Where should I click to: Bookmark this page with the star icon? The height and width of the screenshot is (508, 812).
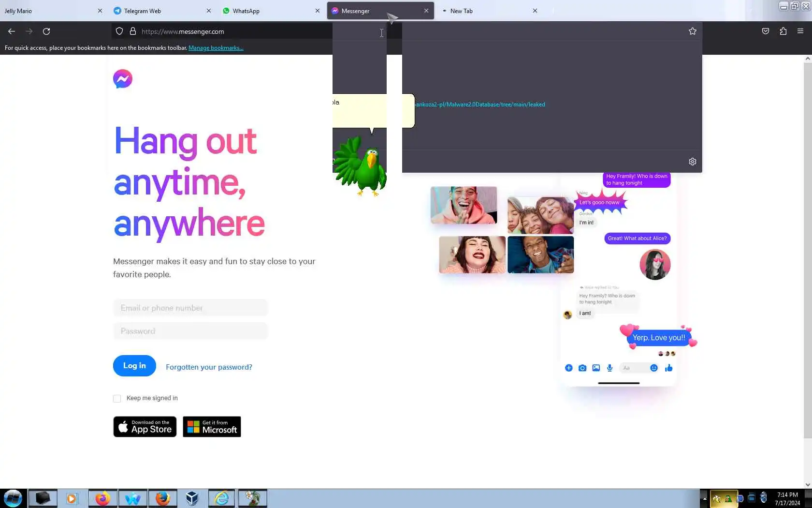click(693, 31)
